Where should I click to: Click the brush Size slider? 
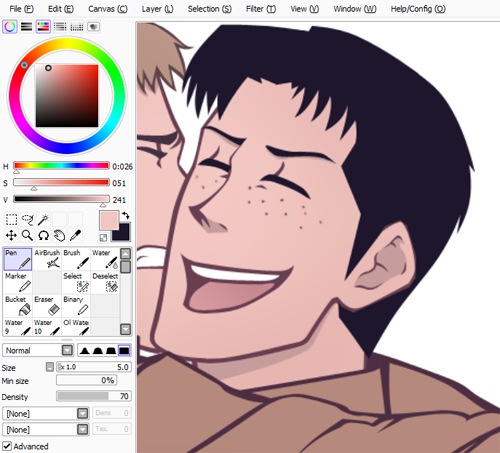coord(94,367)
